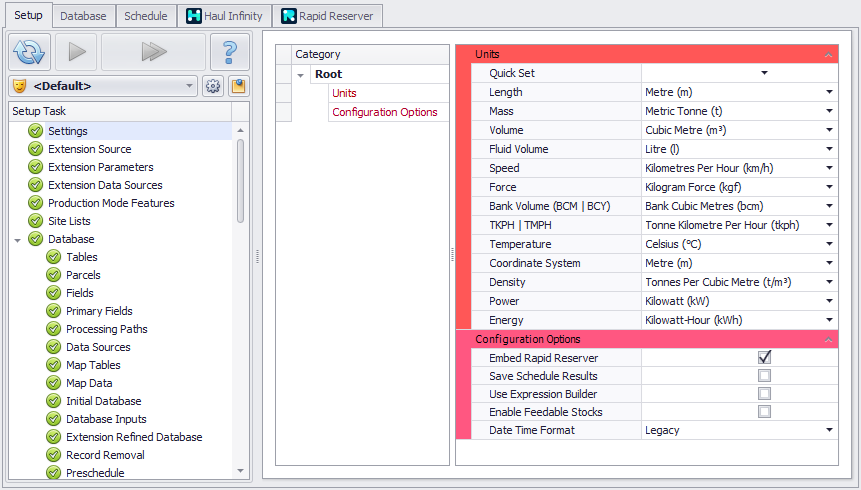
Task: Open help with the question mark icon
Action: click(x=230, y=52)
